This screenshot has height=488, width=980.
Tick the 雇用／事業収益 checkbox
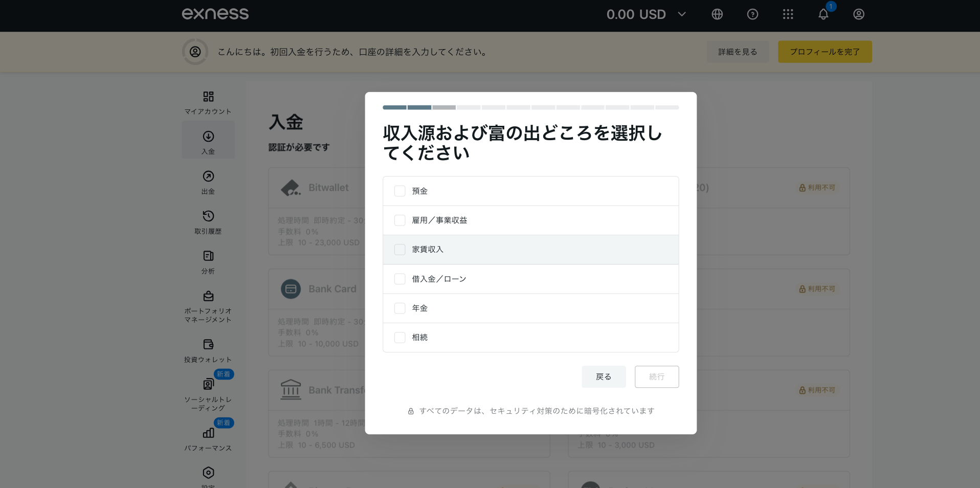[400, 220]
